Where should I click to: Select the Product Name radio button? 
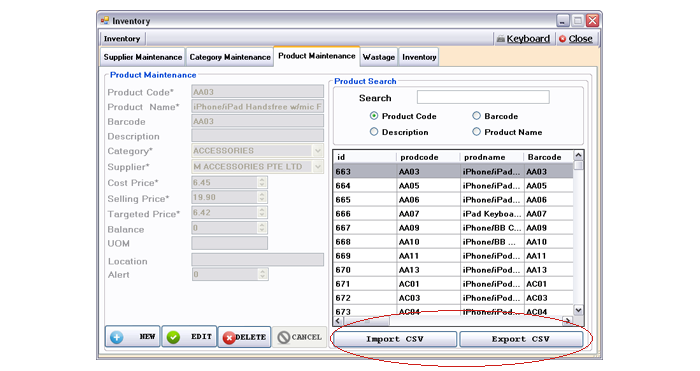point(476,132)
